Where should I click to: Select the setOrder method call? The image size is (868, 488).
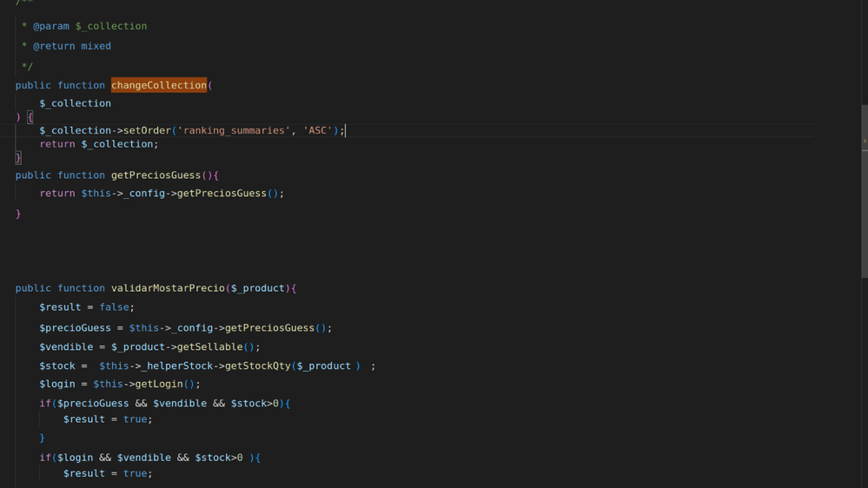pyautogui.click(x=147, y=130)
